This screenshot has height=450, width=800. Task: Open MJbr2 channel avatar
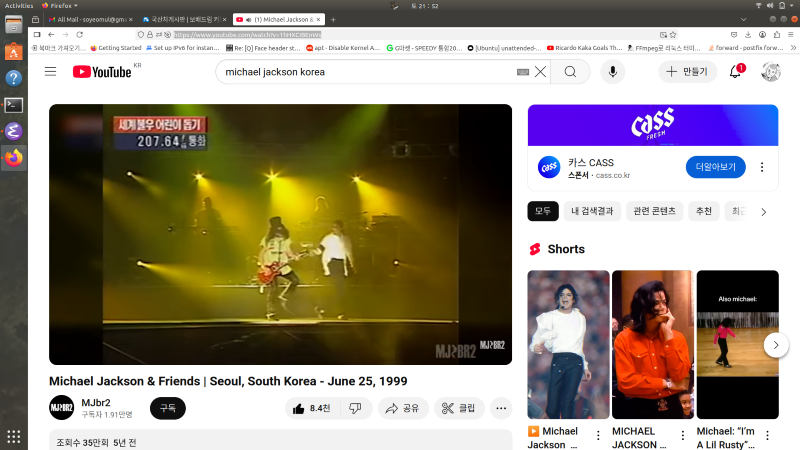[61, 408]
